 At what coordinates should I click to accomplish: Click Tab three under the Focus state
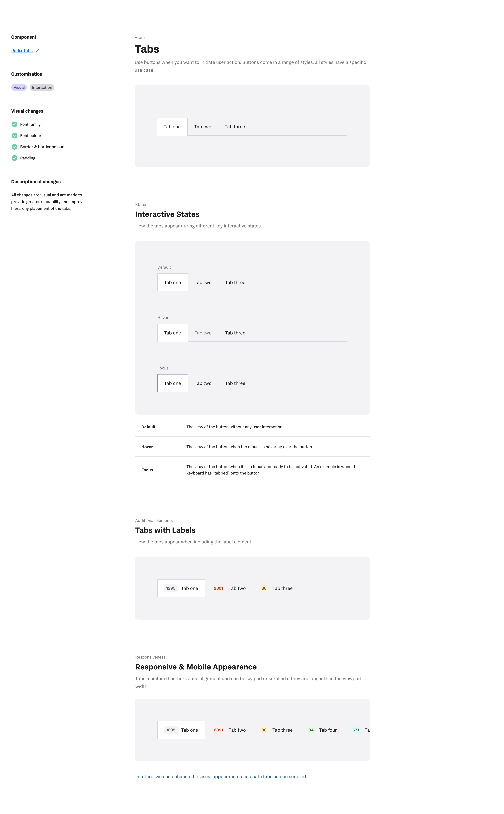[x=235, y=383]
